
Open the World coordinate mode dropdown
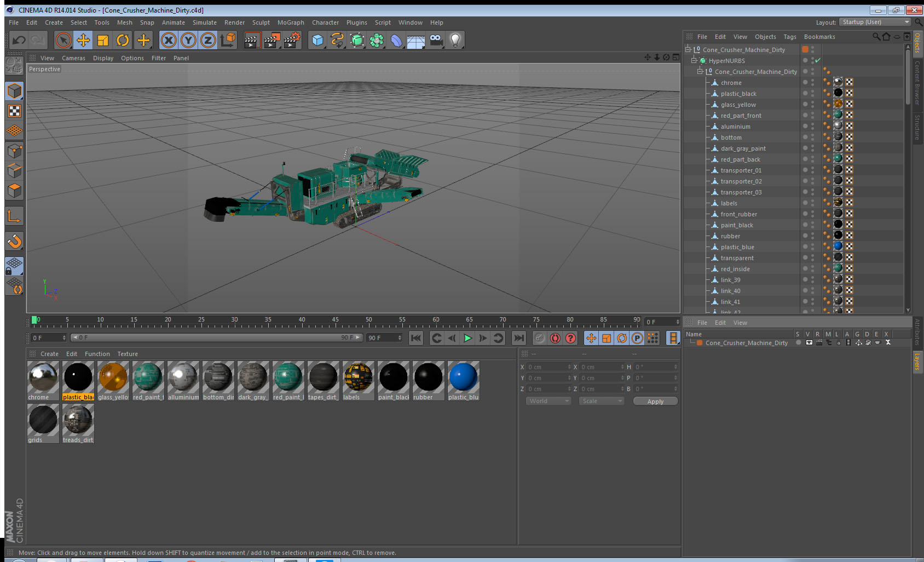pyautogui.click(x=548, y=401)
